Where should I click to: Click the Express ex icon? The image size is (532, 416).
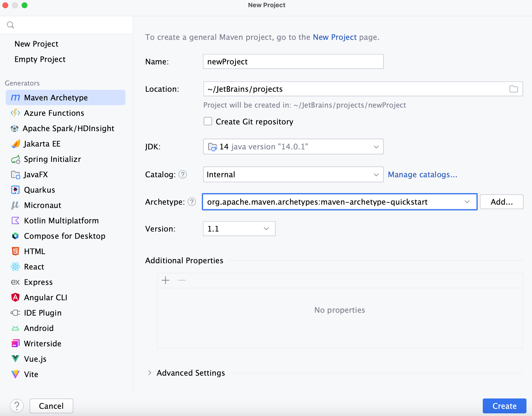15,282
